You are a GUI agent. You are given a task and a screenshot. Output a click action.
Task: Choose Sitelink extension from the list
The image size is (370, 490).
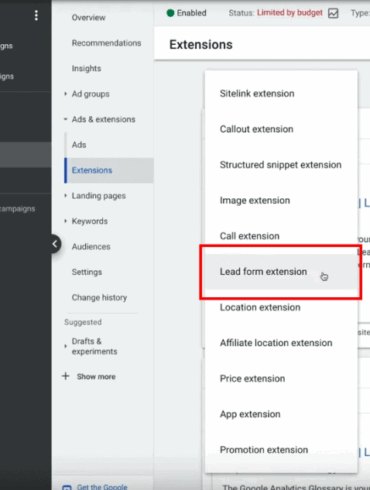[281, 94]
